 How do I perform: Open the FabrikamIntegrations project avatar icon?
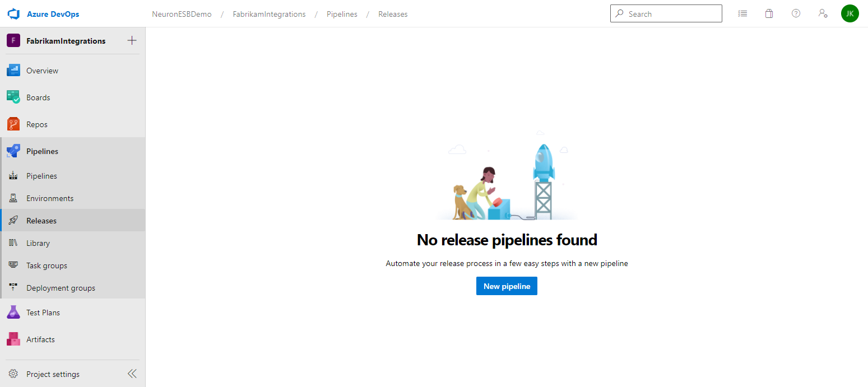pos(13,41)
